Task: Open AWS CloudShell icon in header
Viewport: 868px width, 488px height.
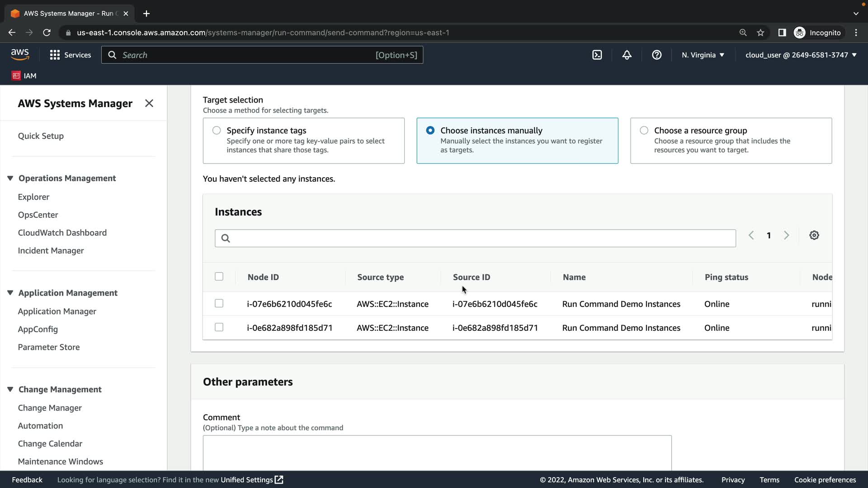Action: click(x=597, y=55)
